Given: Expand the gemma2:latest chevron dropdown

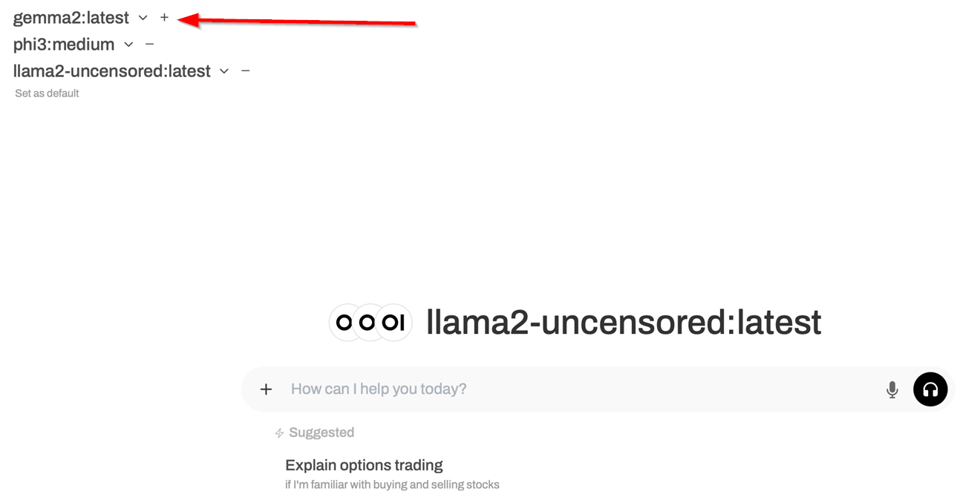Looking at the screenshot, I should (x=143, y=18).
